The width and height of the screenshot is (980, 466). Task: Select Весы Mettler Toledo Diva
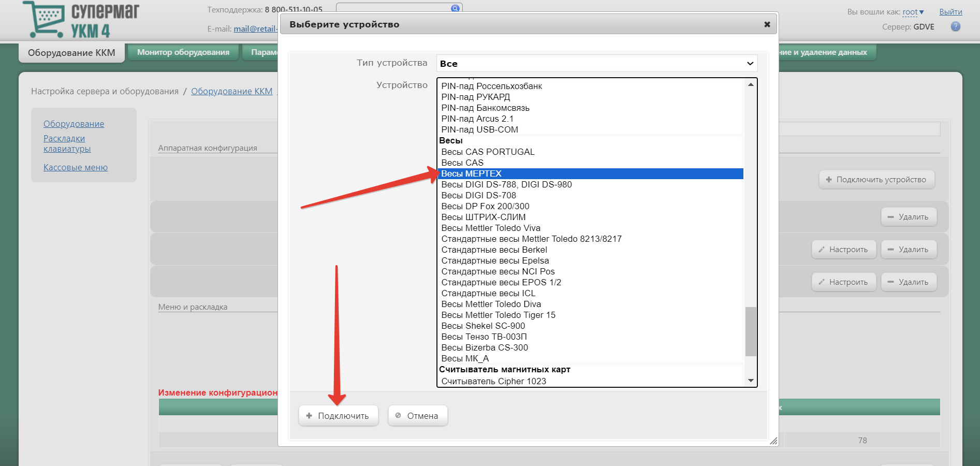(x=590, y=304)
